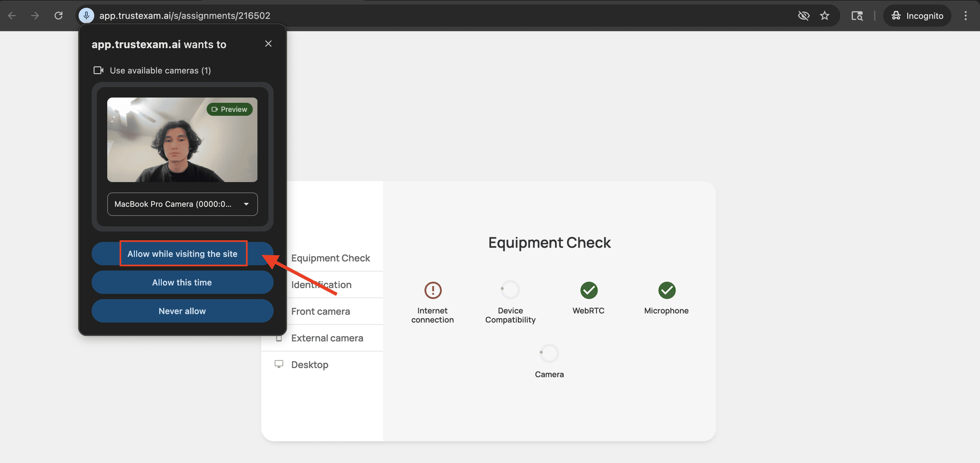980x463 pixels.
Task: Click Allow while visiting the site
Action: coord(182,254)
